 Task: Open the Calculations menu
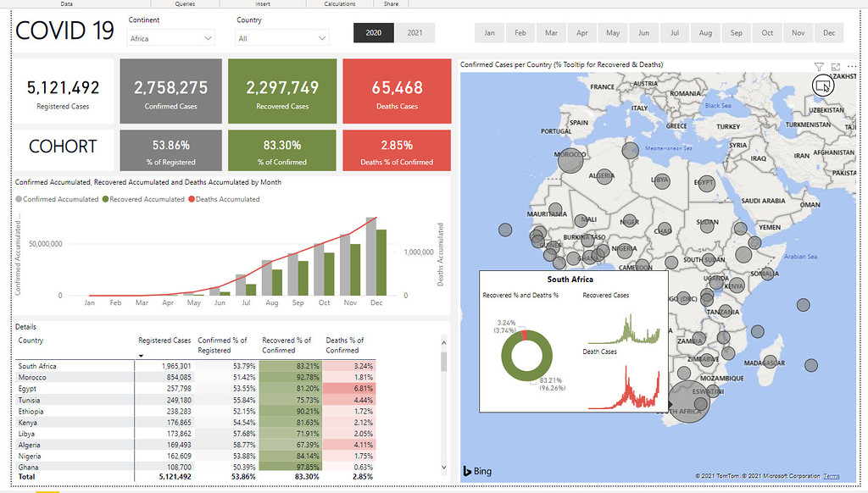pyautogui.click(x=339, y=3)
